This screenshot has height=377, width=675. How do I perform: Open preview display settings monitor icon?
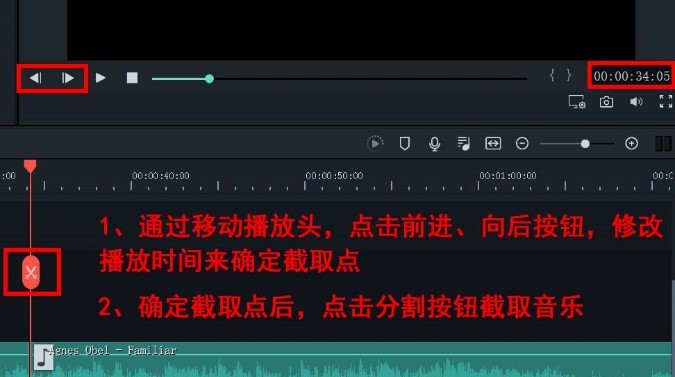pyautogui.click(x=577, y=102)
